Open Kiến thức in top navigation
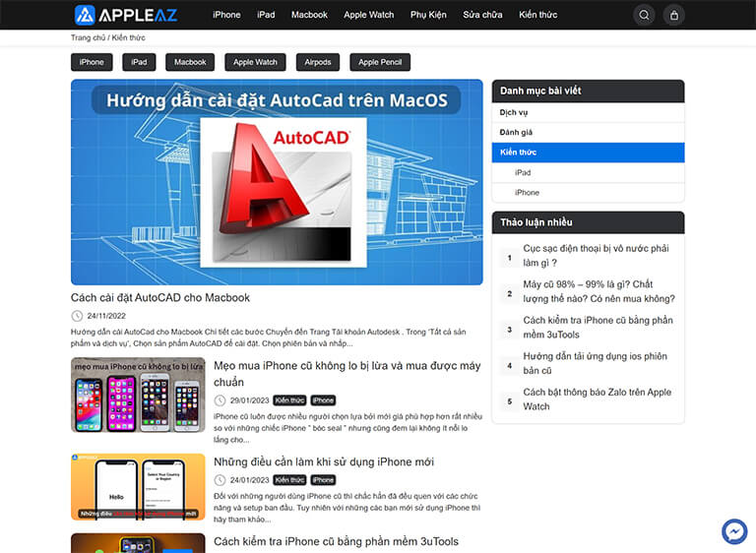The height and width of the screenshot is (553, 756). (x=538, y=15)
